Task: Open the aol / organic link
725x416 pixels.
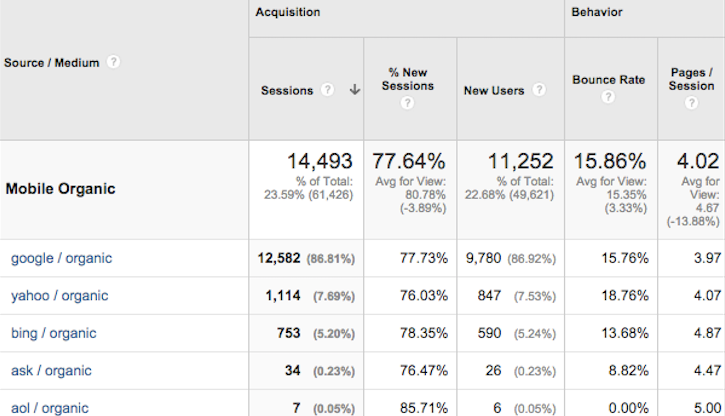Action: coord(50,408)
